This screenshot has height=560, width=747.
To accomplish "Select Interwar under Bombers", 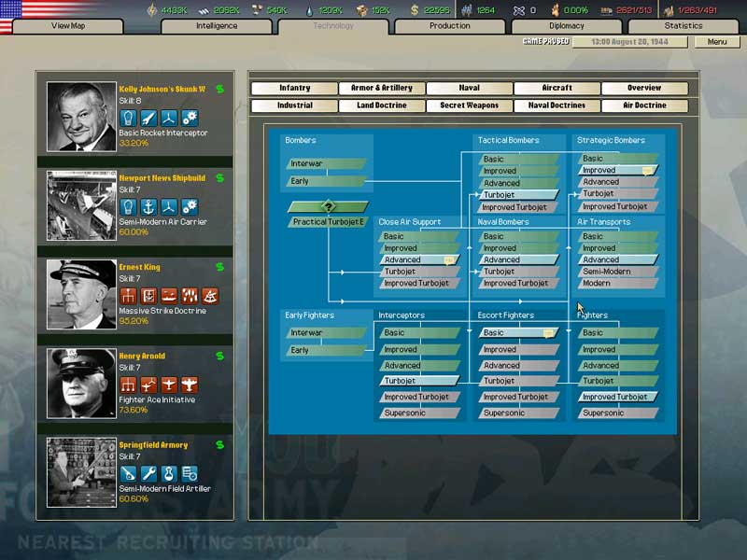I will click(327, 163).
